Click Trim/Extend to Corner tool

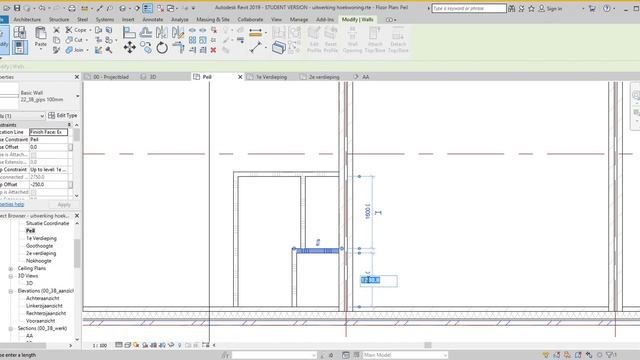click(178, 48)
